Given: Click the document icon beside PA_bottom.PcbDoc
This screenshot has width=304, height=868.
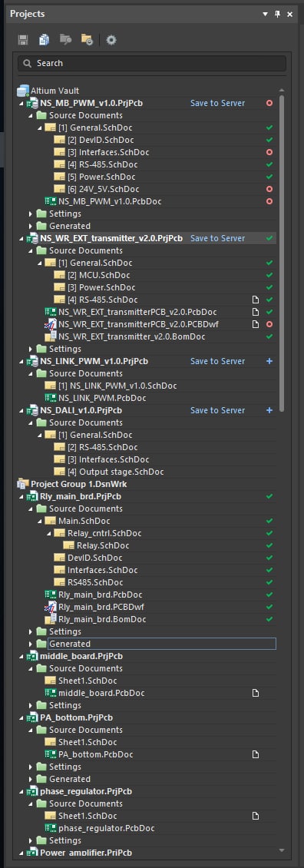Looking at the screenshot, I should point(256,754).
